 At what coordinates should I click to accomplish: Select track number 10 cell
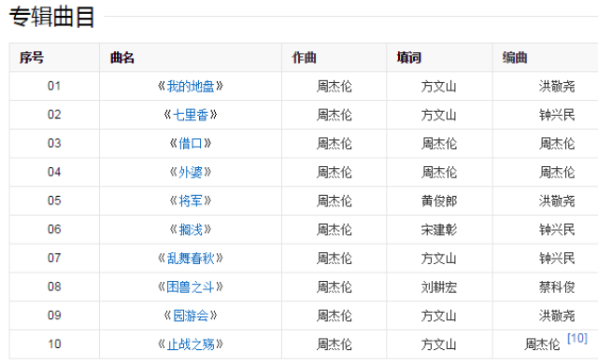tap(54, 344)
